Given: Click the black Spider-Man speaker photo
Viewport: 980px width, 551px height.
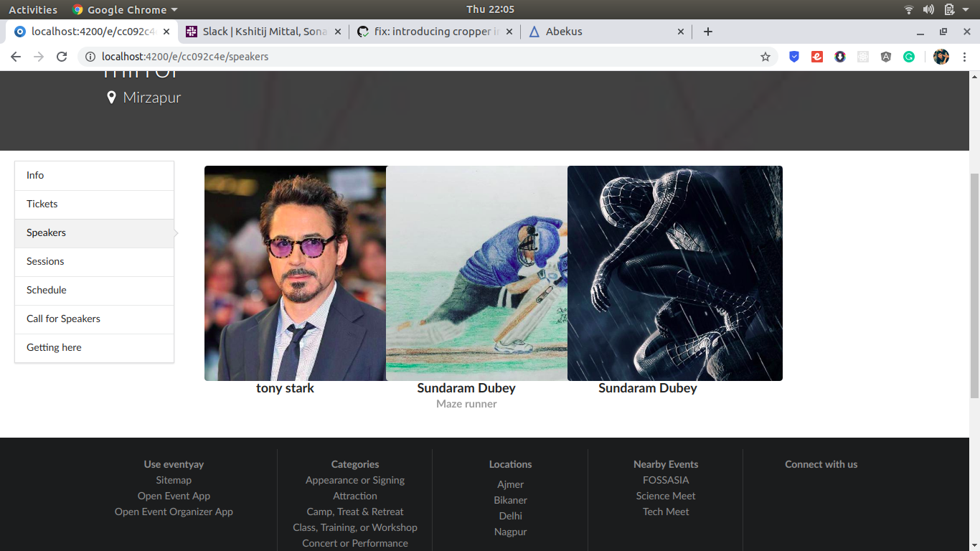Looking at the screenshot, I should click(675, 273).
